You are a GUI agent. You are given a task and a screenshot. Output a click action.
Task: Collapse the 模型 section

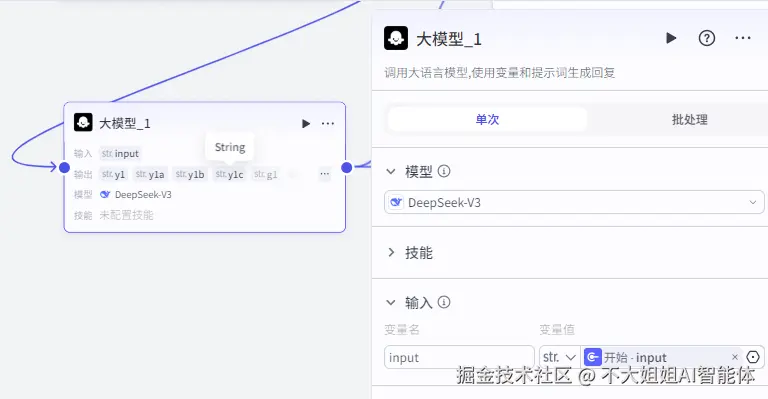[x=391, y=171]
